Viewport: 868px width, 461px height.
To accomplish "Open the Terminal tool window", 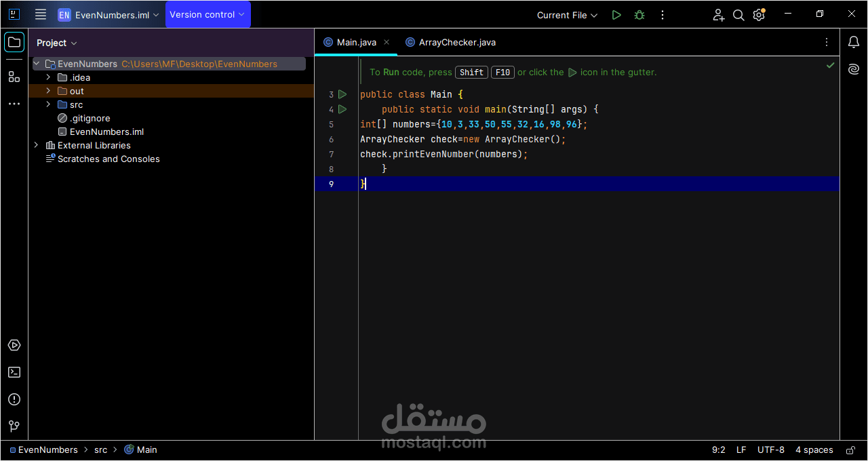I will pos(14,372).
